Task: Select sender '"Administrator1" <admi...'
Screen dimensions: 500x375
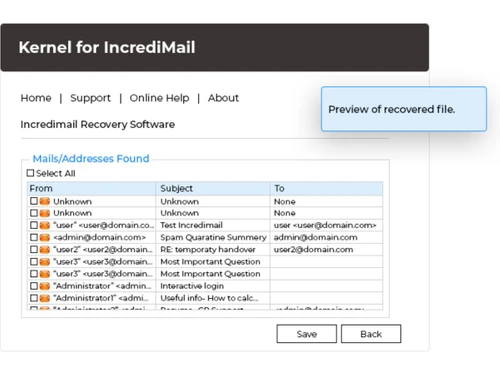Action: [101, 298]
